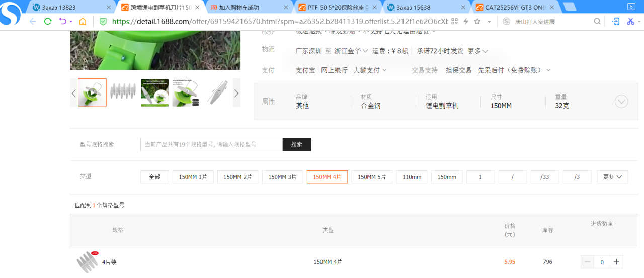Select the second thumbnail showing a row of blades
Viewport: 644px width, 278px height.
123,92
